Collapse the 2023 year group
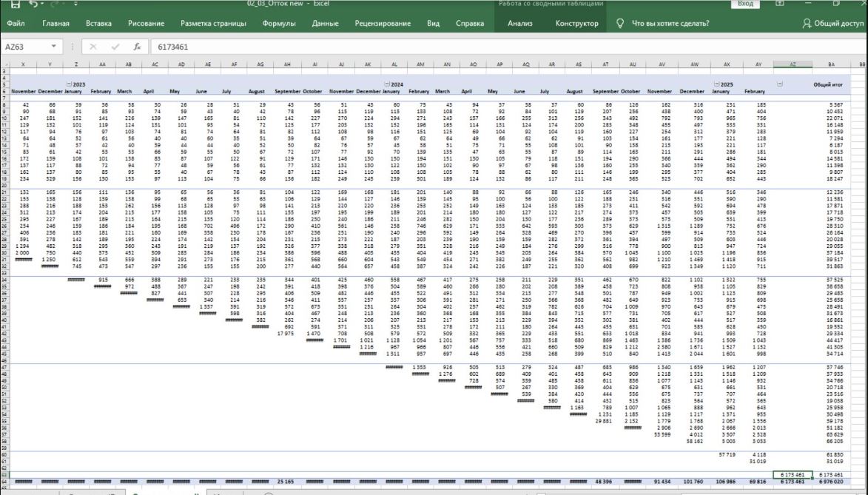The width and height of the screenshot is (868, 495). point(68,84)
